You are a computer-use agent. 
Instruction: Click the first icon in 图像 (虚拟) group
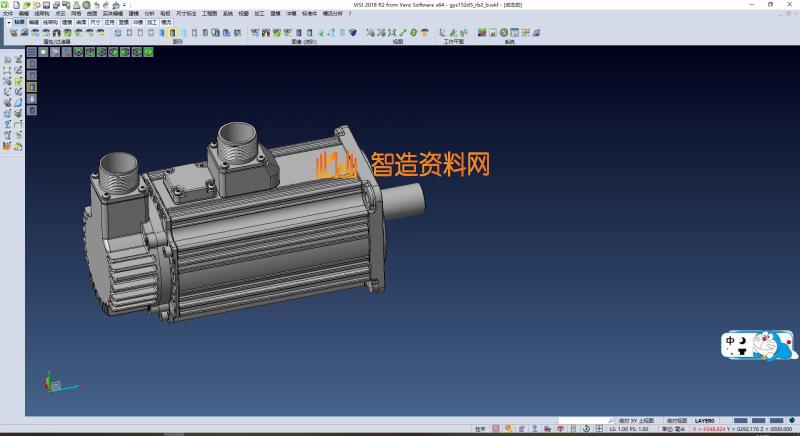(x=255, y=33)
